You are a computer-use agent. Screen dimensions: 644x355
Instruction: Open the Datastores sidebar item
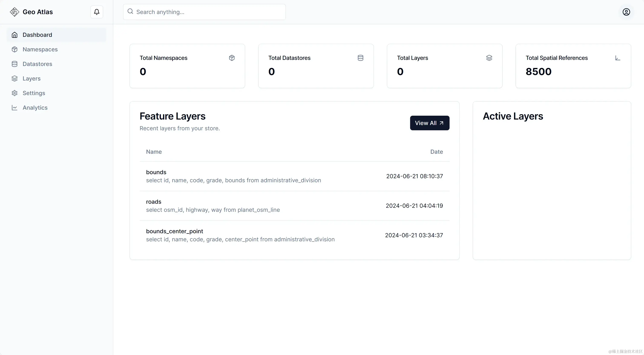(37, 64)
